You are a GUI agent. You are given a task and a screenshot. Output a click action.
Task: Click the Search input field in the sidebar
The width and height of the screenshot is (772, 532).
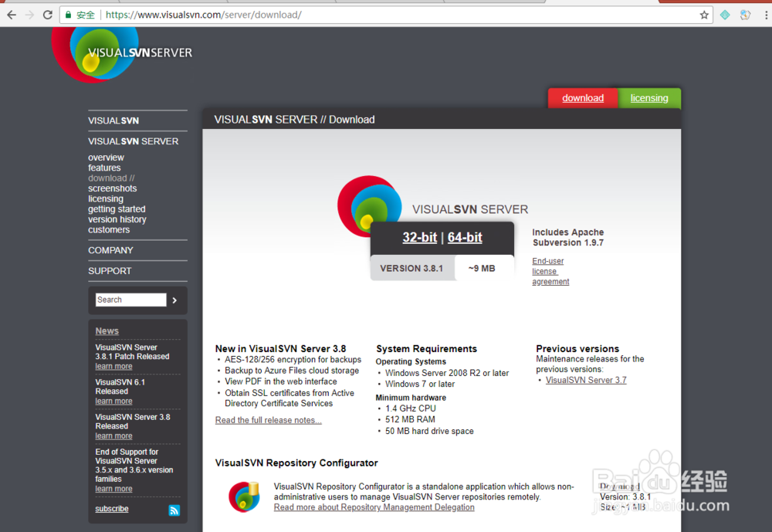point(131,300)
